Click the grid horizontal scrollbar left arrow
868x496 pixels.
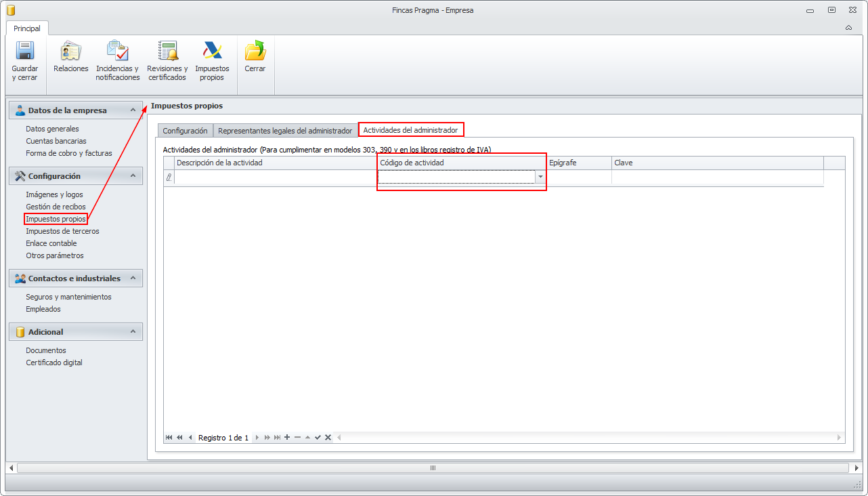coord(339,438)
